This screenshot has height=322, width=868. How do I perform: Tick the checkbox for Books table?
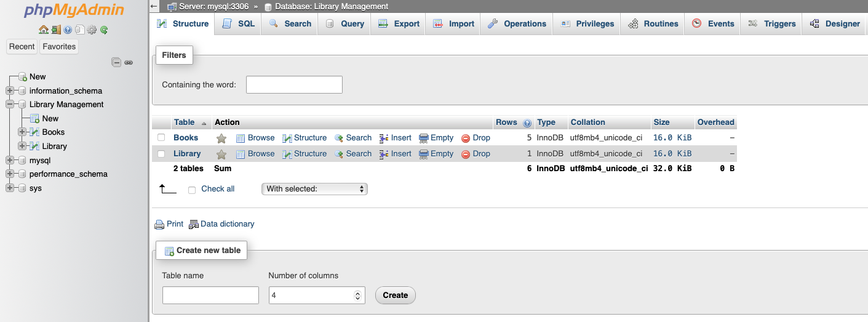[161, 138]
